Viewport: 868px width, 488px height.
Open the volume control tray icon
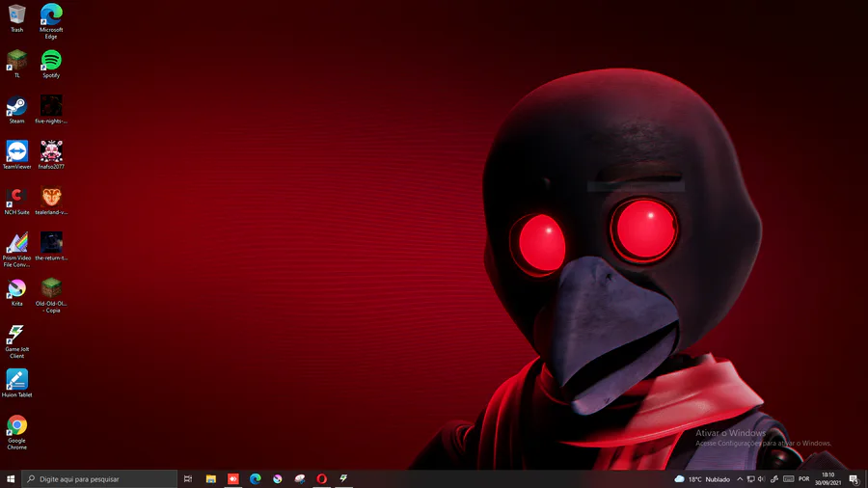pos(761,479)
